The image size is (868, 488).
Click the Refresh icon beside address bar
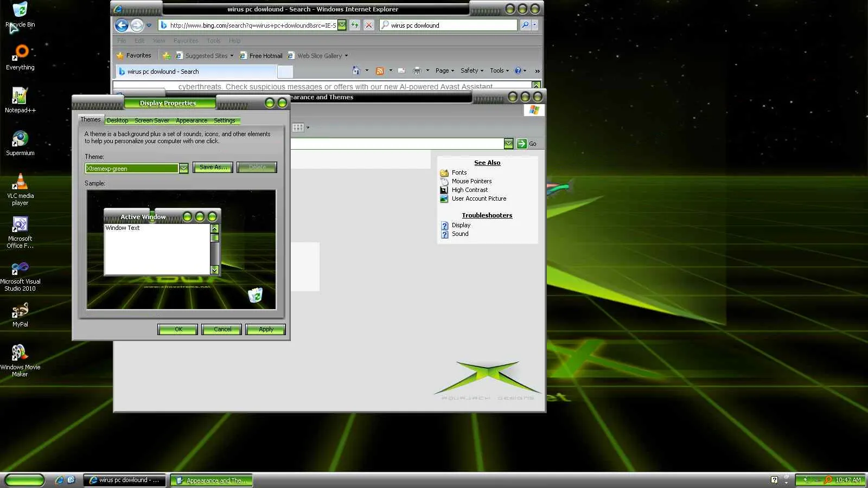coord(355,25)
